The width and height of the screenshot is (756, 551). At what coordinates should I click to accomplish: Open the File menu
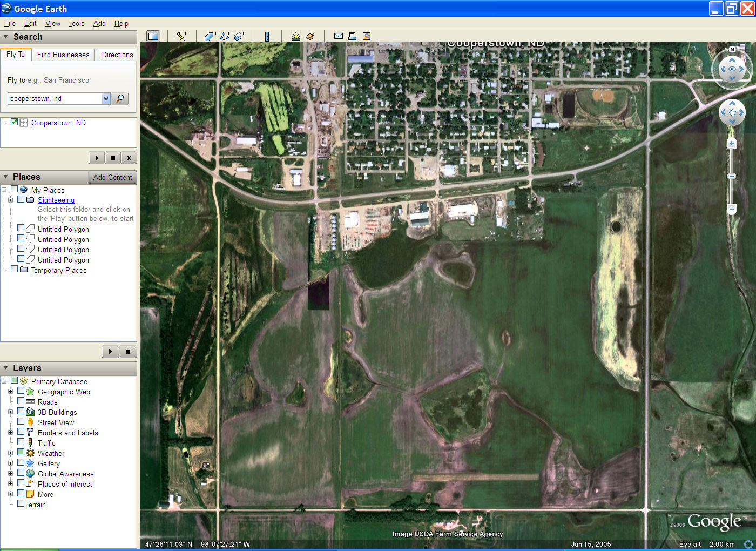click(10, 23)
